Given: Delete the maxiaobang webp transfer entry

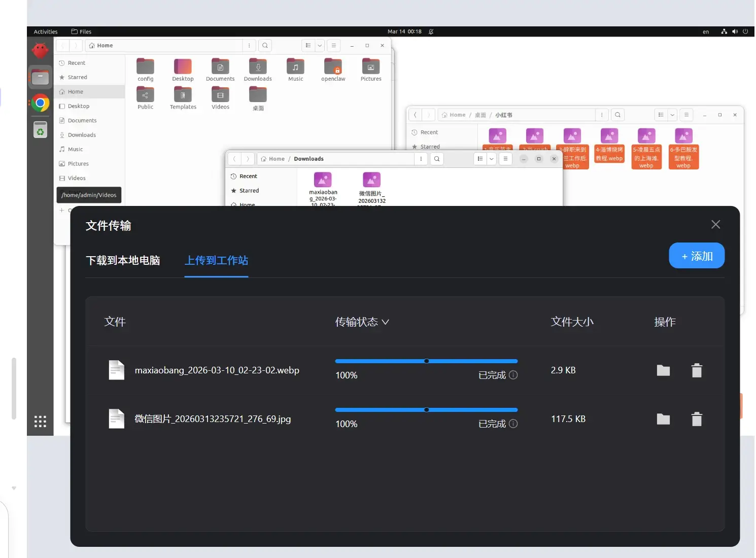Looking at the screenshot, I should pos(697,370).
